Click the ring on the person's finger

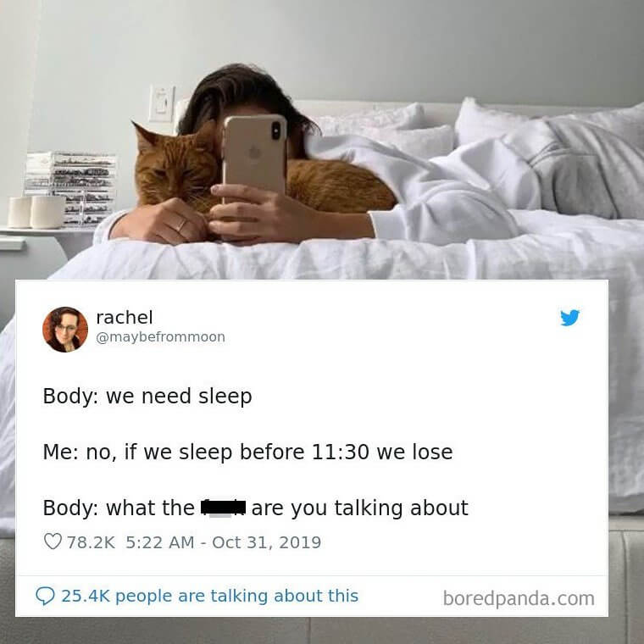[180, 225]
